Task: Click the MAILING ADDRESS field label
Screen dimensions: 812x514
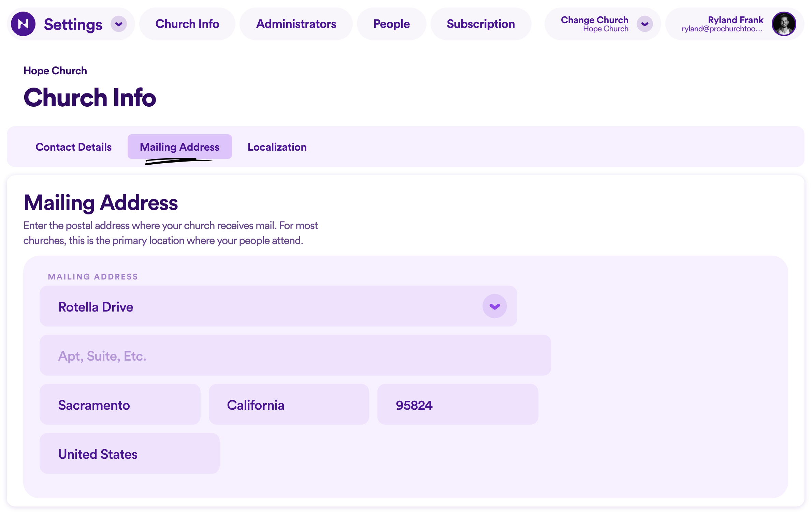Action: pyautogui.click(x=93, y=277)
